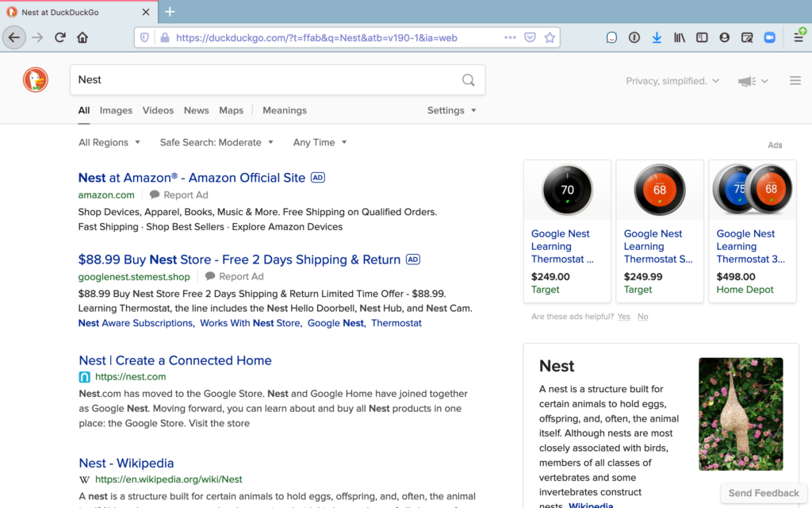Click the nest.com favicon
Screen dimensions: 812x508
coord(84,377)
